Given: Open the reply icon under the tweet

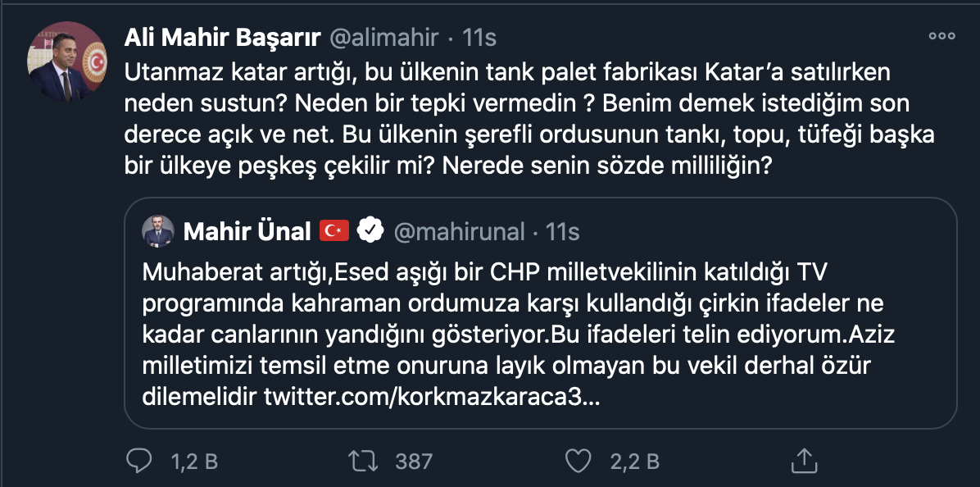Looking at the screenshot, I should [x=139, y=461].
